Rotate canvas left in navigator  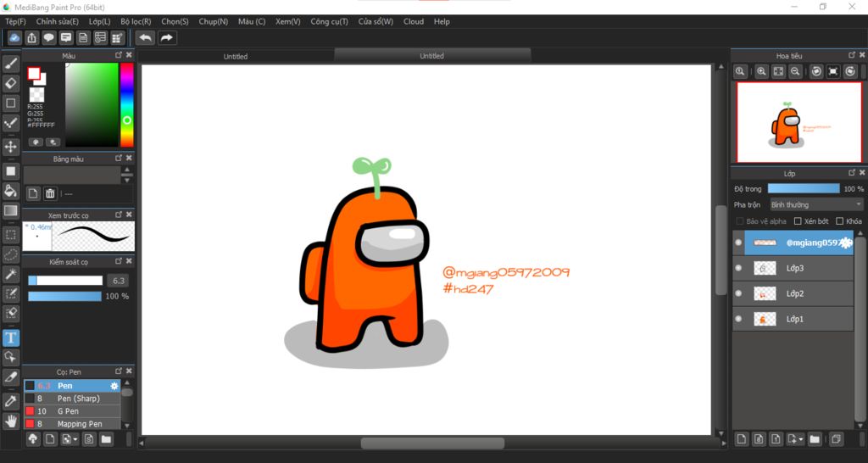(816, 71)
